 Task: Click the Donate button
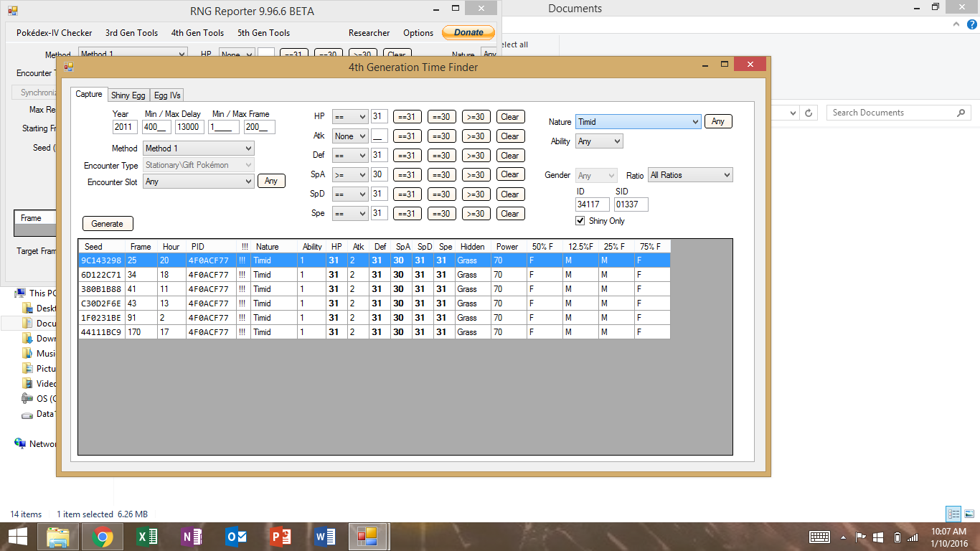[468, 32]
